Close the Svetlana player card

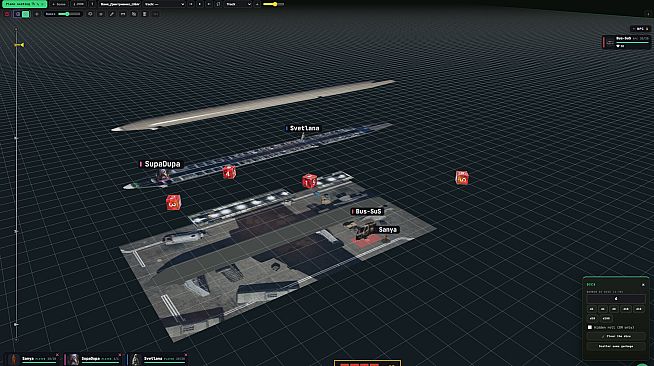(186, 355)
